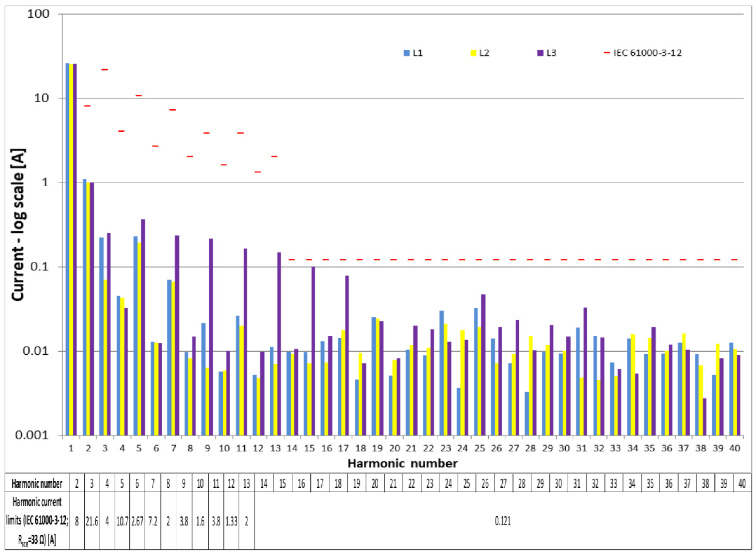Viewport: 756px width, 555px height.
Task: Click the purple L3 bar at harmonic 5
Action: (143, 327)
